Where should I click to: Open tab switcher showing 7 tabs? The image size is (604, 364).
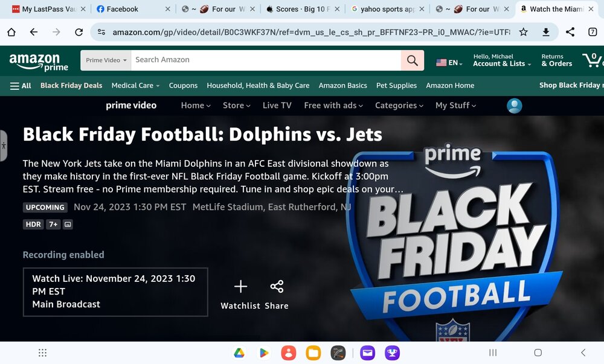click(x=593, y=32)
